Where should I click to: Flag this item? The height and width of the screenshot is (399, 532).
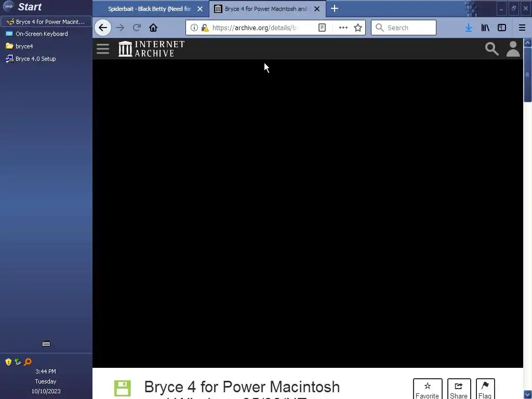485,389
